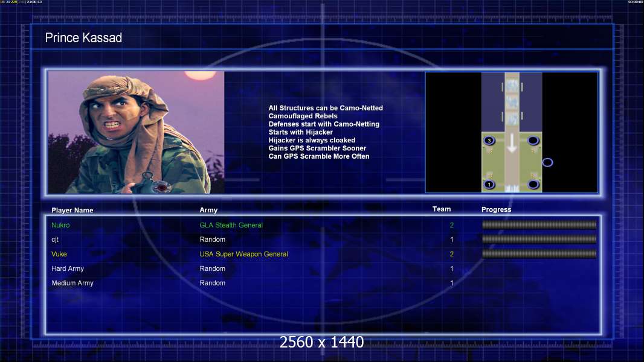
Task: Click team number 1 in Hard Army's row
Action: (x=452, y=268)
